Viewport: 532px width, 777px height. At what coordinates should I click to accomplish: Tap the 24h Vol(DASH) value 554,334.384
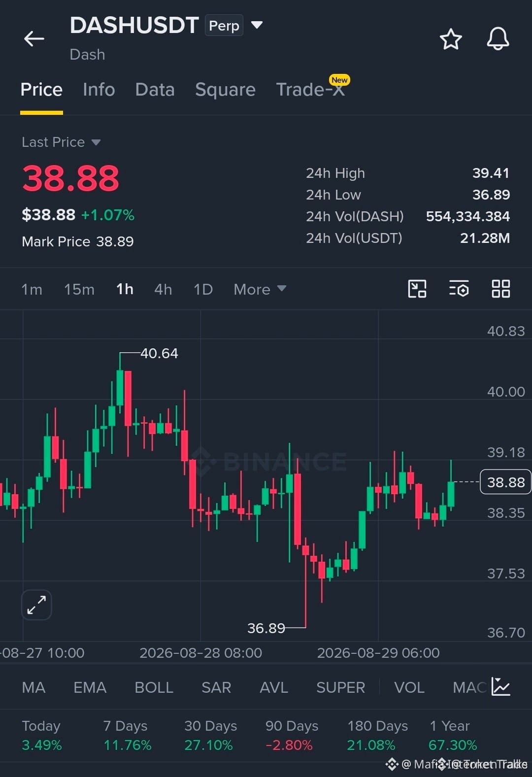click(468, 216)
